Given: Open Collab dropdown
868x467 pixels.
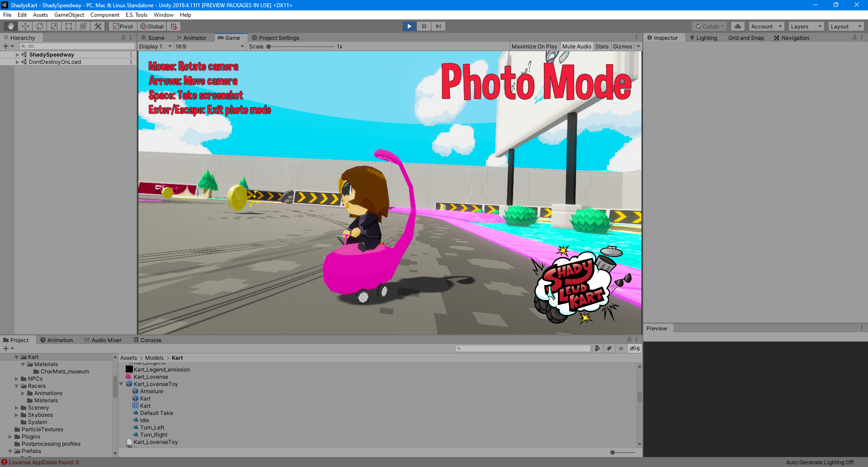Looking at the screenshot, I should coord(709,26).
